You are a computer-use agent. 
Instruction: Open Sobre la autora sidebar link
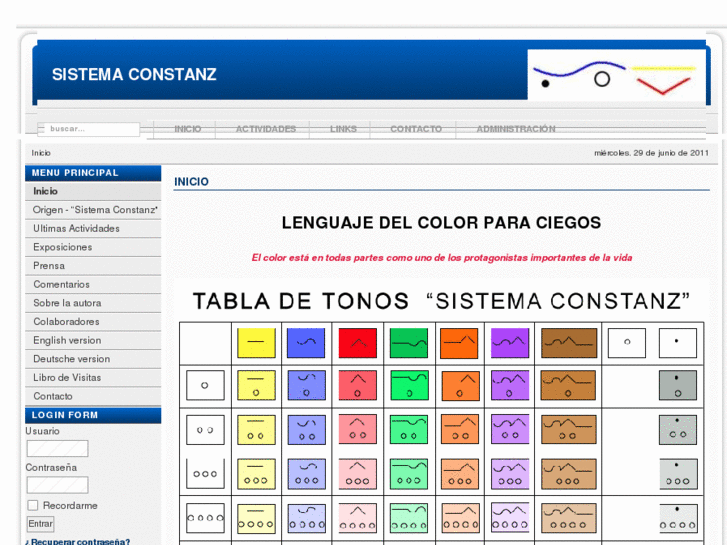tap(93, 303)
